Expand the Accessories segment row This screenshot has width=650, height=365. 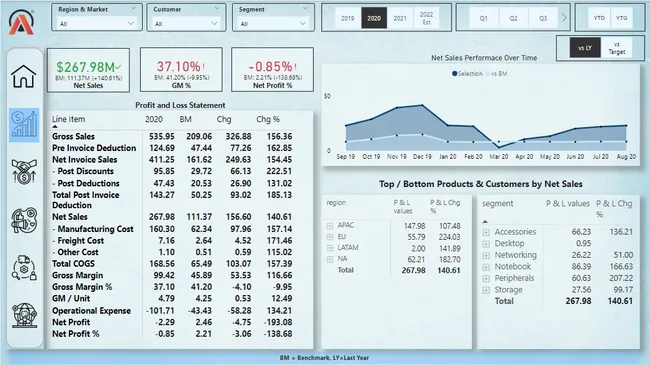click(x=486, y=232)
